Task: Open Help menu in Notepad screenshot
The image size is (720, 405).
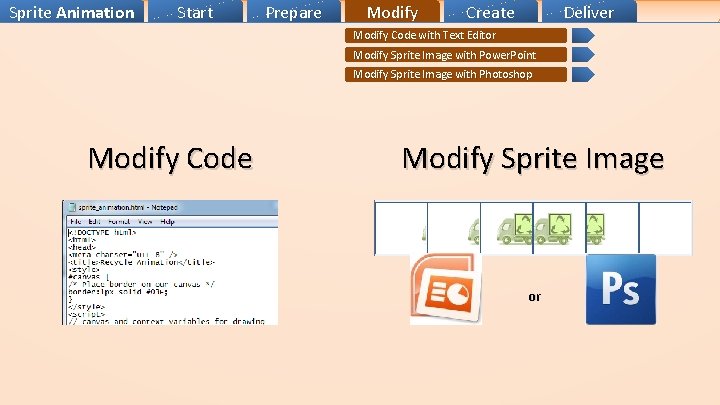Action: (167, 221)
